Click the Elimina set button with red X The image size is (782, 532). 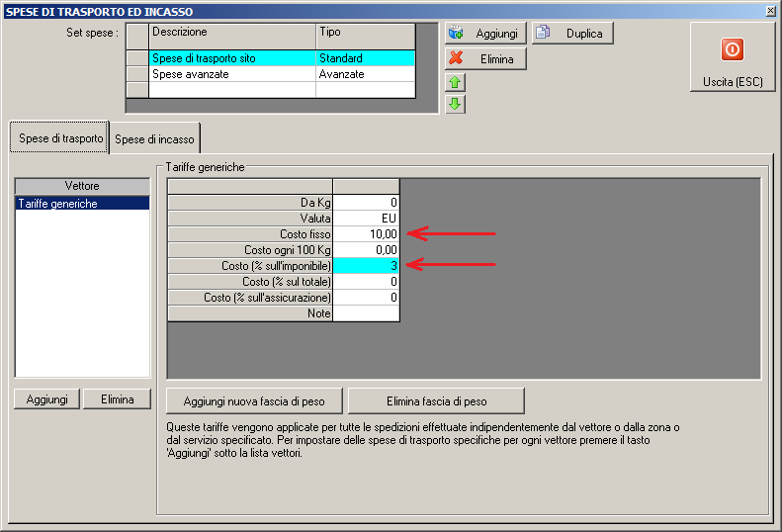point(485,59)
